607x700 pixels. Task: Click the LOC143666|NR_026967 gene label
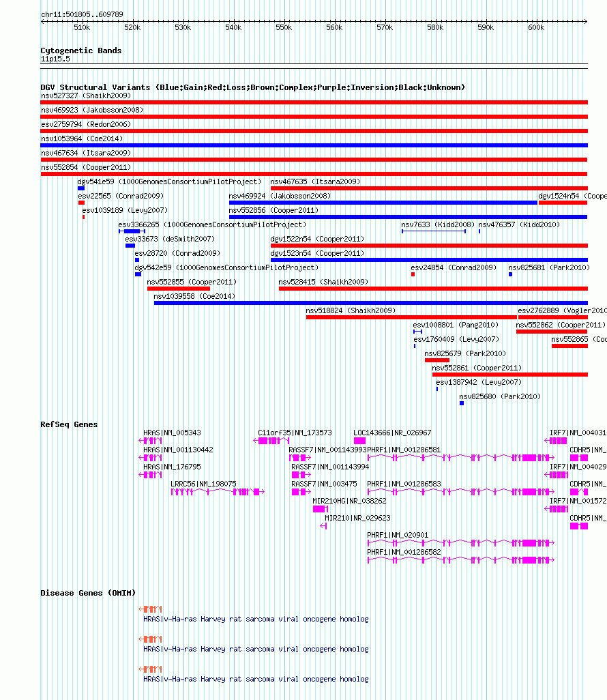392,433
